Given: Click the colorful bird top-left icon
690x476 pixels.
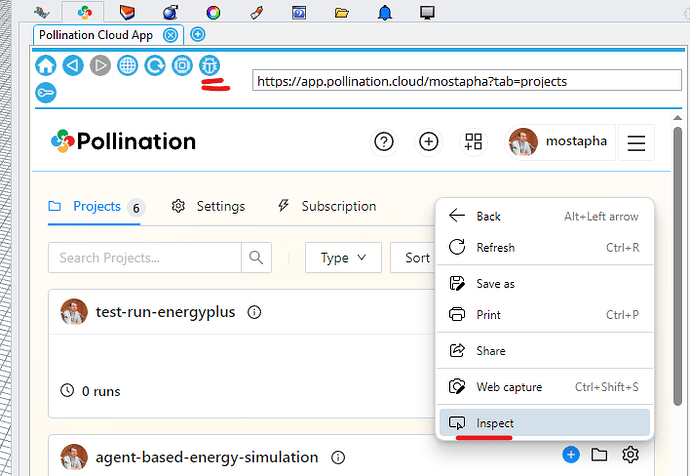Looking at the screenshot, I should pos(42,12).
